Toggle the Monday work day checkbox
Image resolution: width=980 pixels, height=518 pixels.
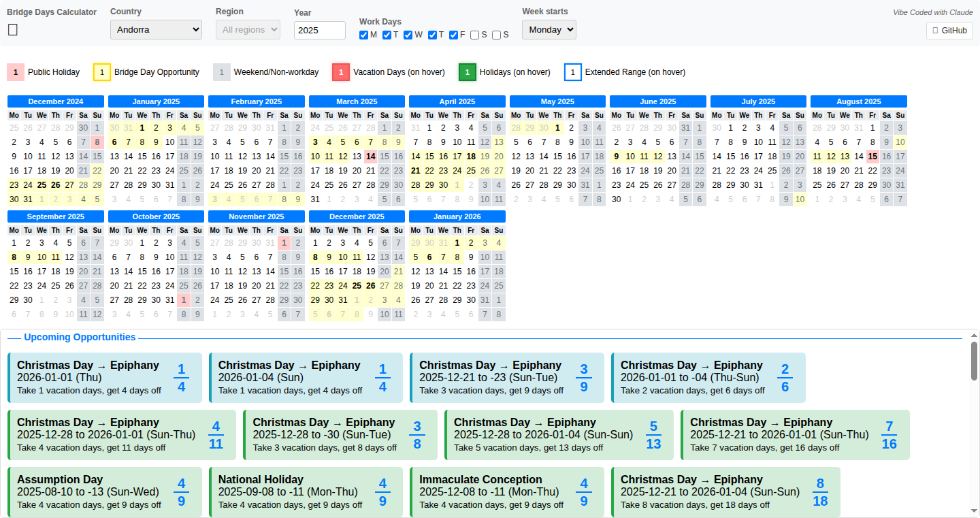(363, 35)
